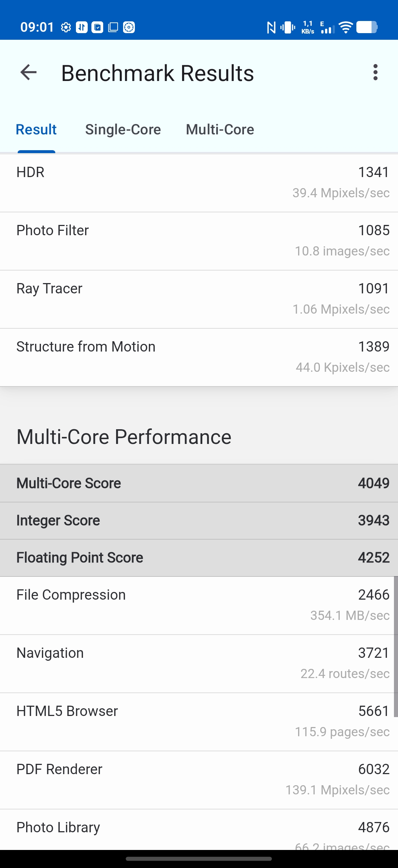The height and width of the screenshot is (868, 398).
Task: Tap the vibrate mode status icon
Action: (x=288, y=27)
